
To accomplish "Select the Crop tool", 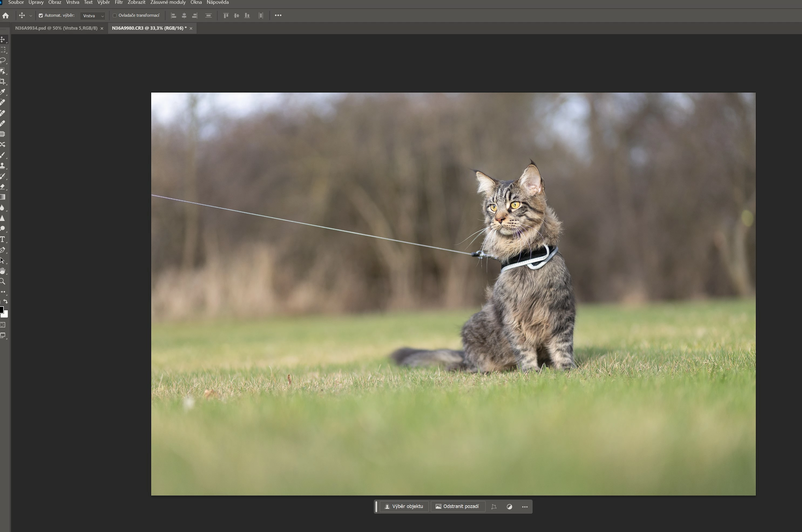I will 3,82.
